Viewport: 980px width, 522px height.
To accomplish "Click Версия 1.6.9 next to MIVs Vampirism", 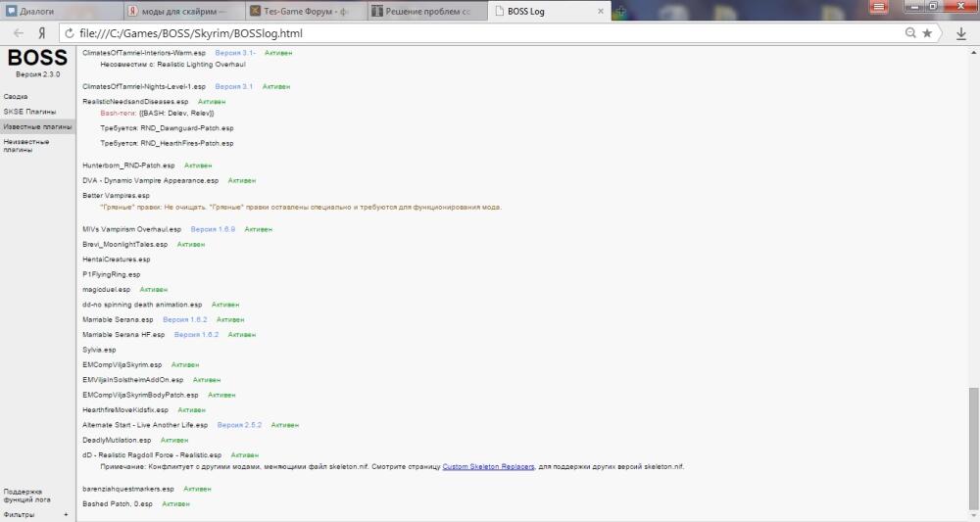I will (x=213, y=229).
